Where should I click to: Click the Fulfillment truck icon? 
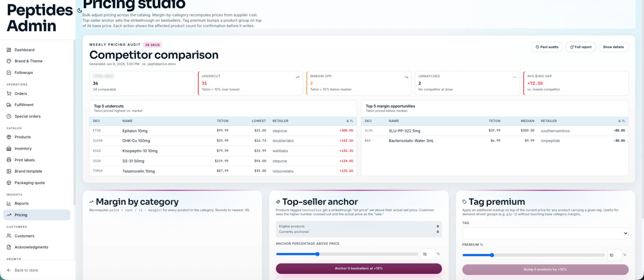pyautogui.click(x=9, y=105)
